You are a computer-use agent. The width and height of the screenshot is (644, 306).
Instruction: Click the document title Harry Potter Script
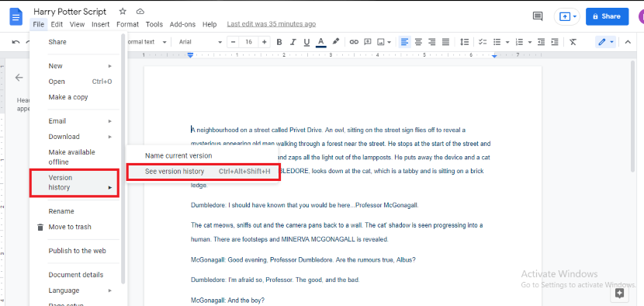pos(71,12)
